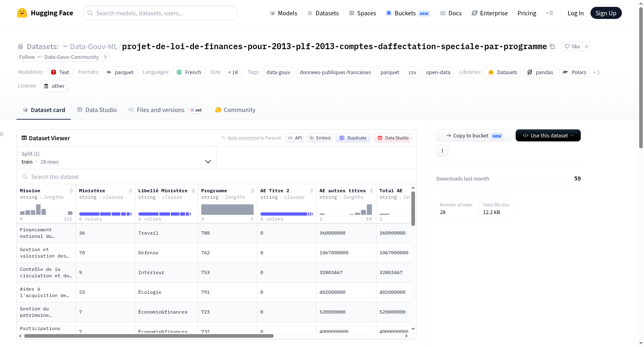Sort by the AE autres titres column
The height and width of the screenshot is (347, 644).
pyautogui.click(x=372, y=191)
